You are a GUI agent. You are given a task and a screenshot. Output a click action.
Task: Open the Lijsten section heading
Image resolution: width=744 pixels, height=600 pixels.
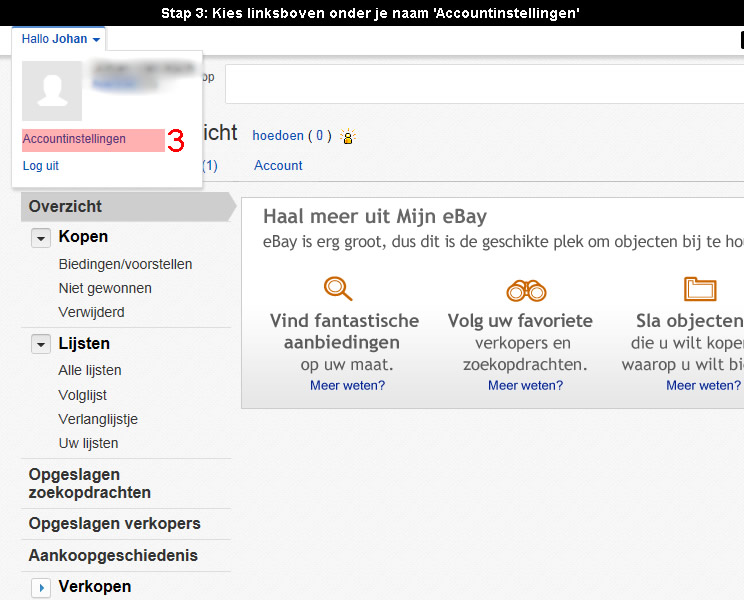pos(84,343)
